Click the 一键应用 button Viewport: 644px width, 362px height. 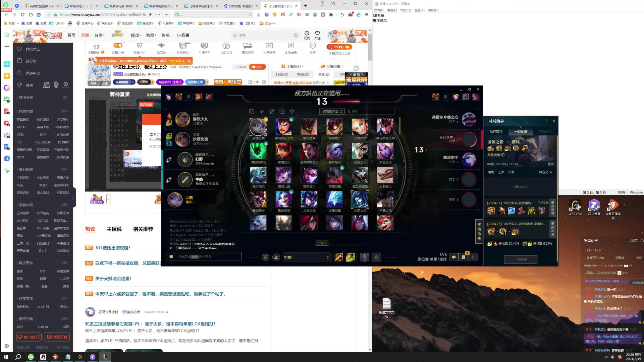click(x=521, y=259)
